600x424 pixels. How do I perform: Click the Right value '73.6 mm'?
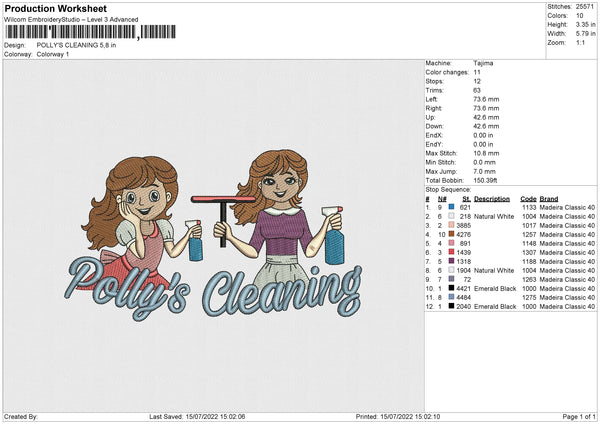click(x=486, y=108)
